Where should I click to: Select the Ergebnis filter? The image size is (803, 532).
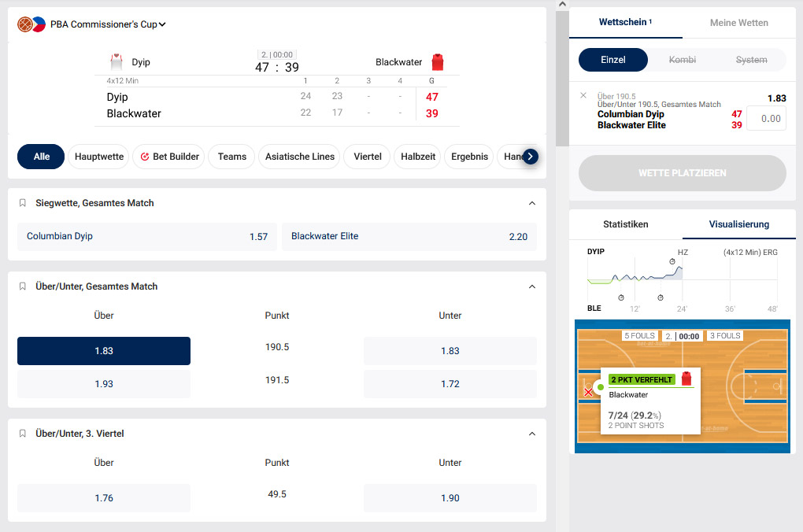(469, 157)
